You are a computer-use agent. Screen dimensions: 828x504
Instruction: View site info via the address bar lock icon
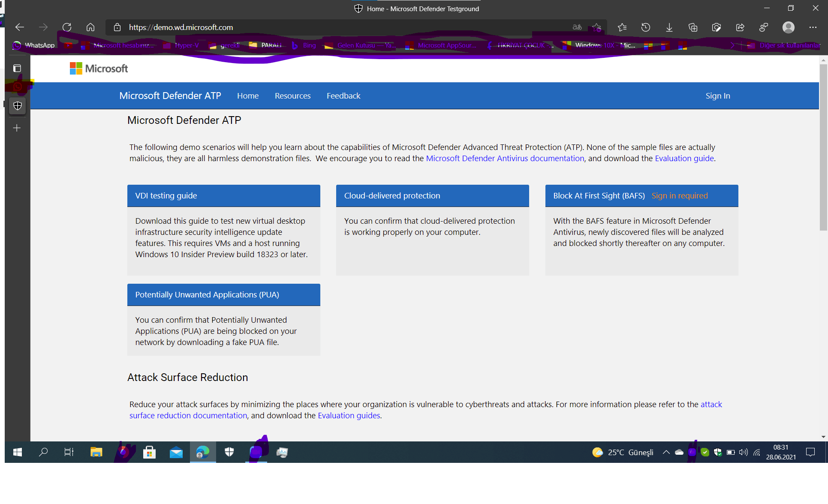click(117, 27)
